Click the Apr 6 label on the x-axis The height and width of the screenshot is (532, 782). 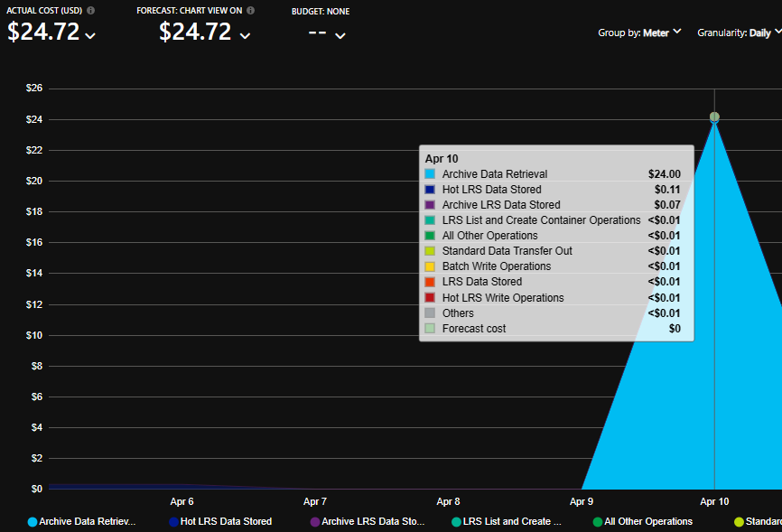182,501
